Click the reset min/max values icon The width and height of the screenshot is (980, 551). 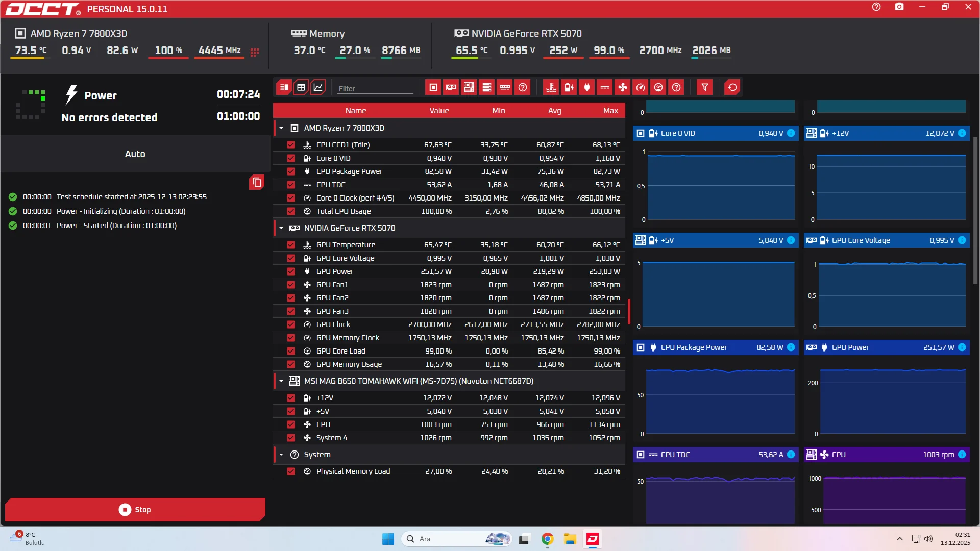732,87
